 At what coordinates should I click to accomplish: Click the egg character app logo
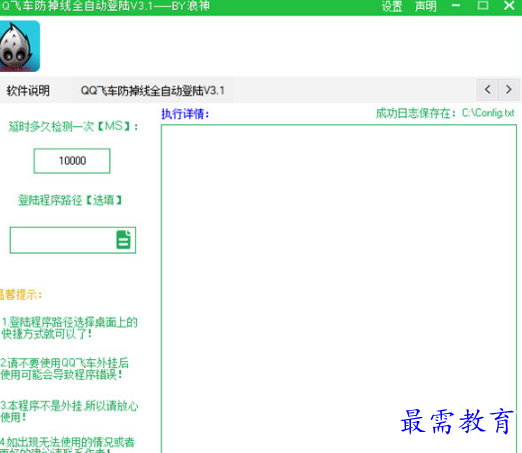pos(19,46)
